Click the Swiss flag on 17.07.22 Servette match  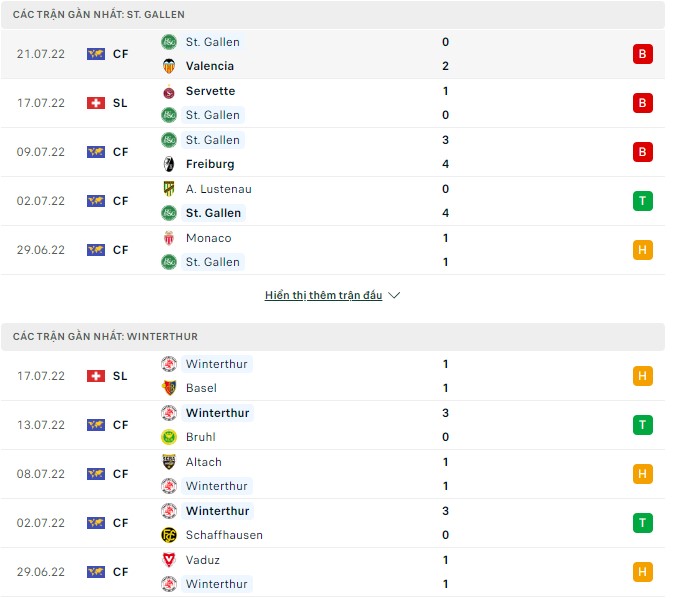(96, 103)
